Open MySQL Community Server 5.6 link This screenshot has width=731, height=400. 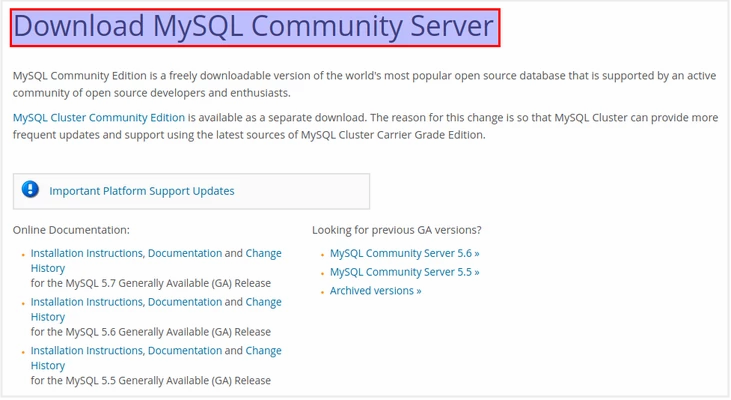pyautogui.click(x=405, y=253)
